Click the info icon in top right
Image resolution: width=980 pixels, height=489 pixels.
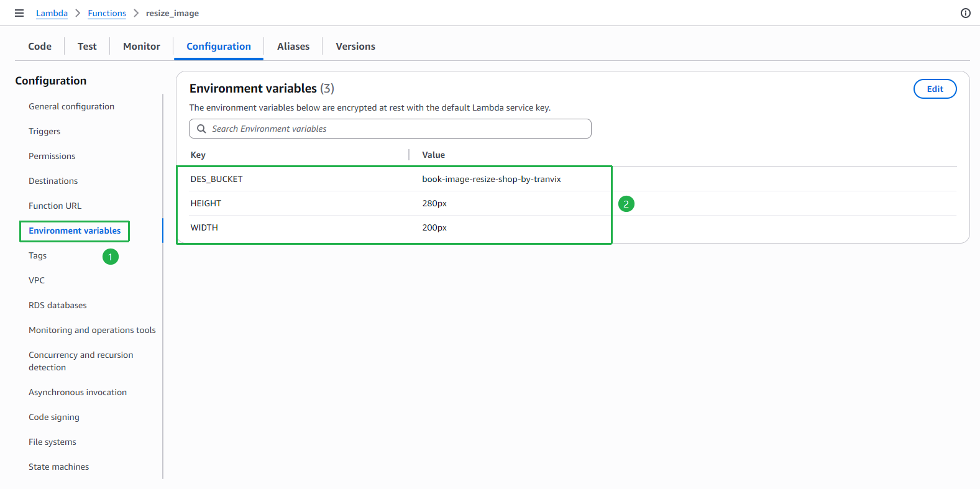966,13
